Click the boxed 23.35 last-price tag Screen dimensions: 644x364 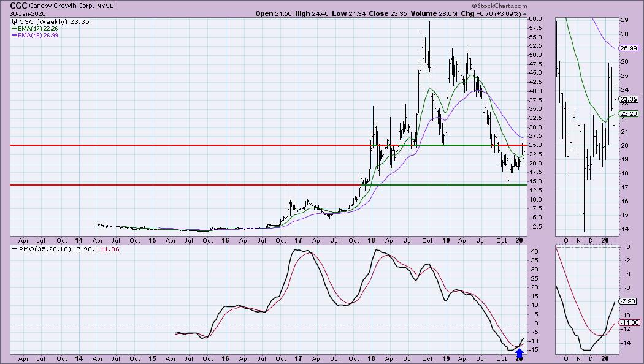[x=629, y=99]
